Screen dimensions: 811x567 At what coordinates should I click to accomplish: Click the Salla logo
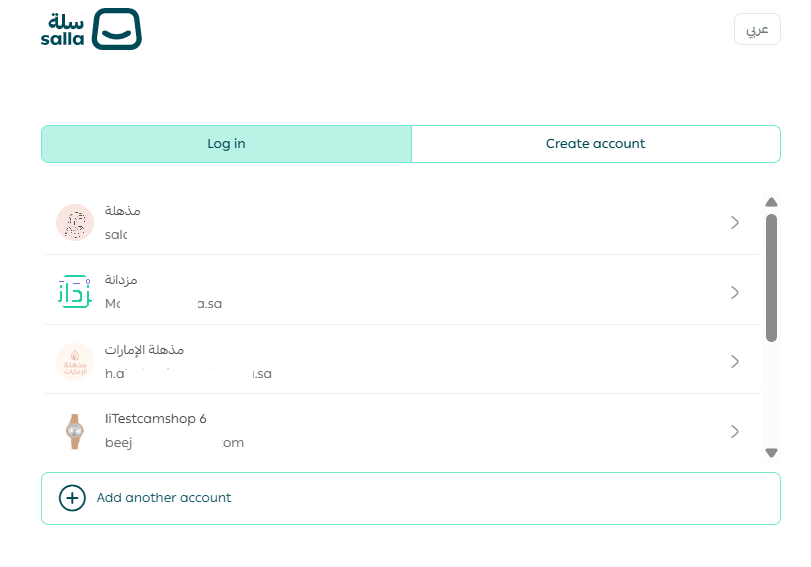[x=91, y=29]
